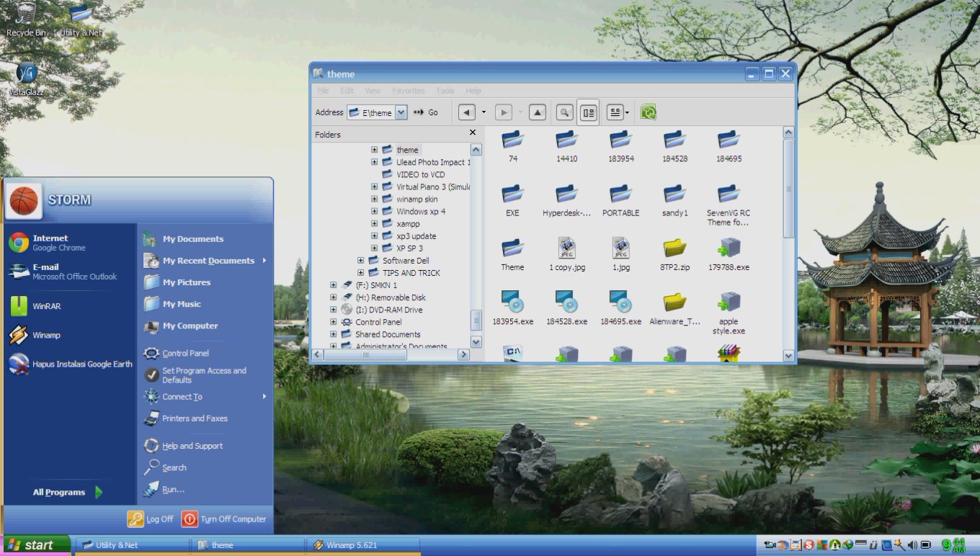Expand the winamp skin tree node
The width and height of the screenshot is (980, 556).
[x=375, y=199]
